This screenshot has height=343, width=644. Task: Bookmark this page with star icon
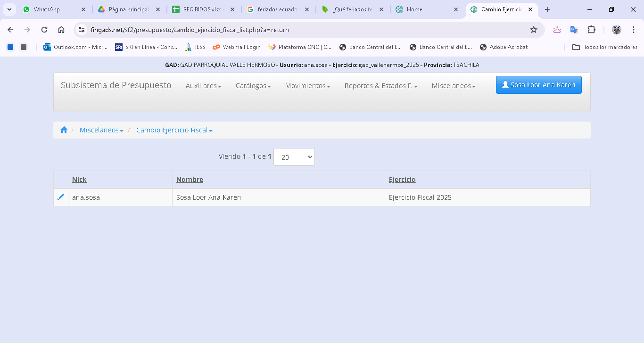534,30
